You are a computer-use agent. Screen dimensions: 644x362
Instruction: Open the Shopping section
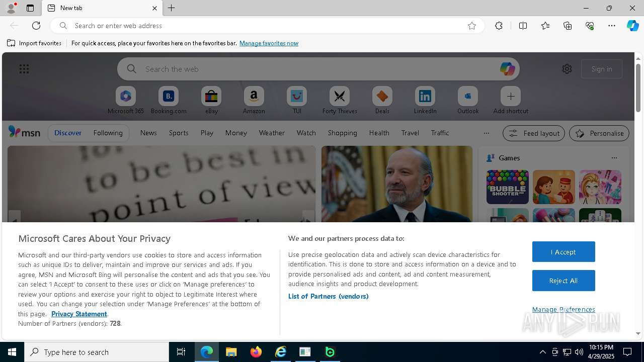point(343,133)
